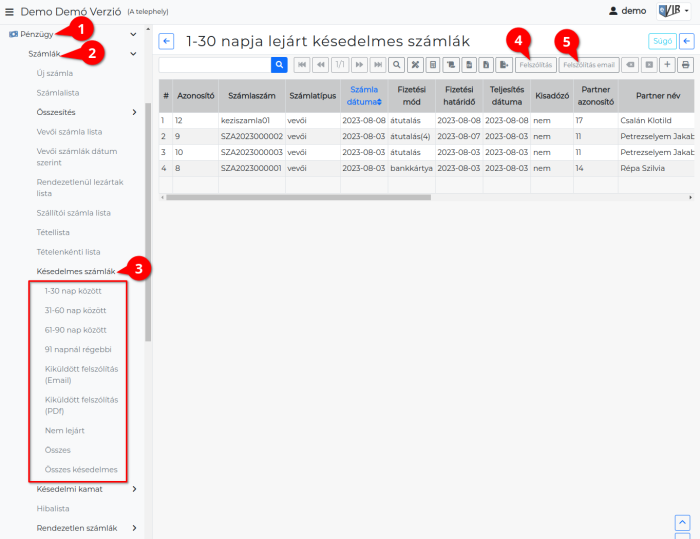This screenshot has height=539, width=700.
Task: Open the demo user dropdown
Action: point(627,11)
